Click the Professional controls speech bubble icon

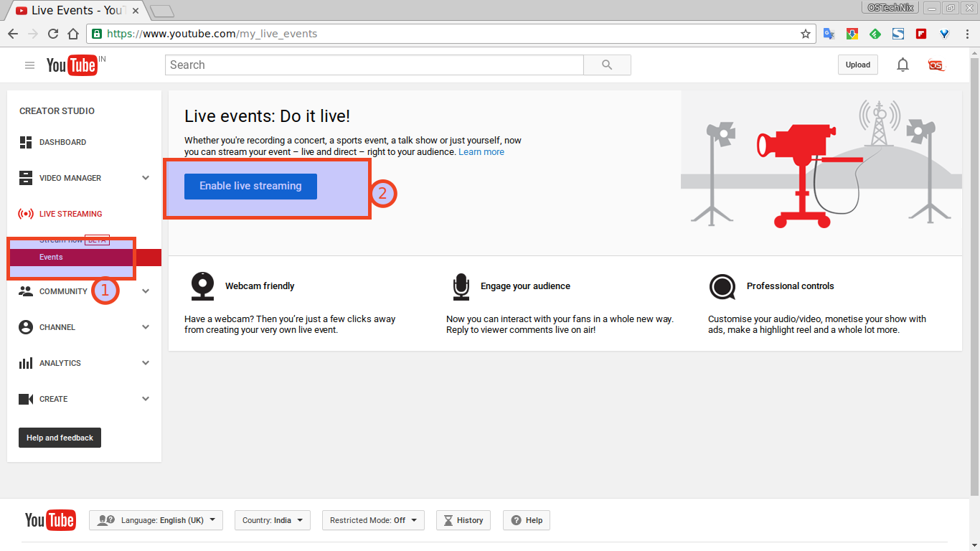pos(722,287)
